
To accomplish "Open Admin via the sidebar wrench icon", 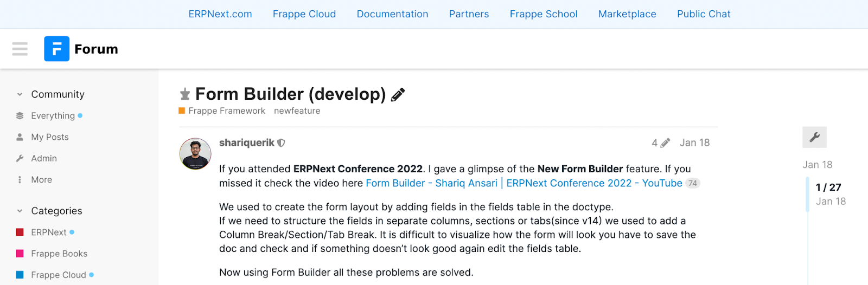I will point(20,159).
